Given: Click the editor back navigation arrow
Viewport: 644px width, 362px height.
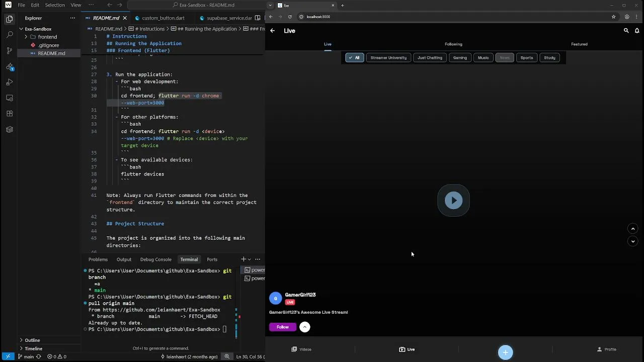Looking at the screenshot, I should pos(110,5).
